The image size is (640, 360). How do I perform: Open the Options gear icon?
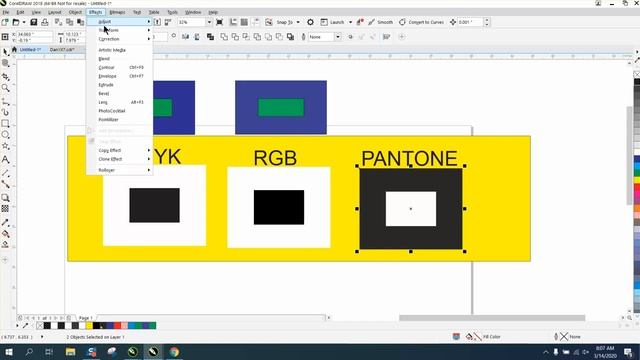point(310,22)
